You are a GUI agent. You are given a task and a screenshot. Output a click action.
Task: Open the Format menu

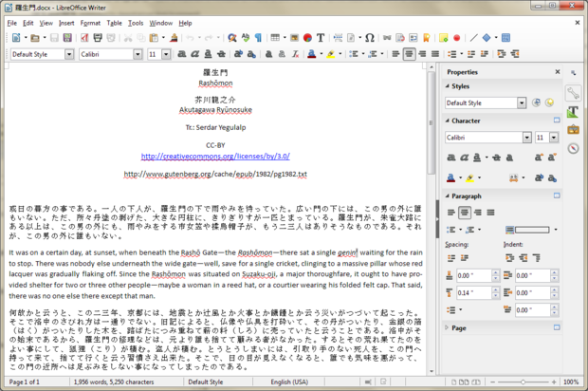pos(90,23)
